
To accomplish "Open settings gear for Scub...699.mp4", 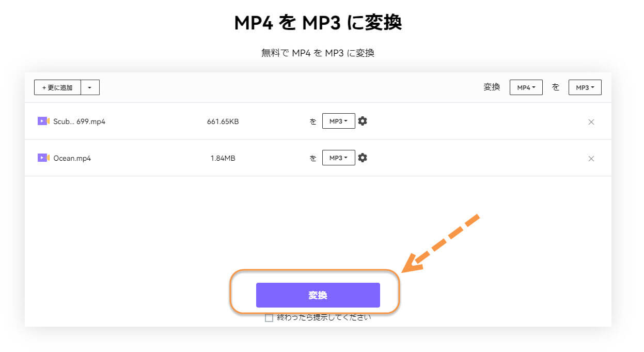I will click(363, 121).
